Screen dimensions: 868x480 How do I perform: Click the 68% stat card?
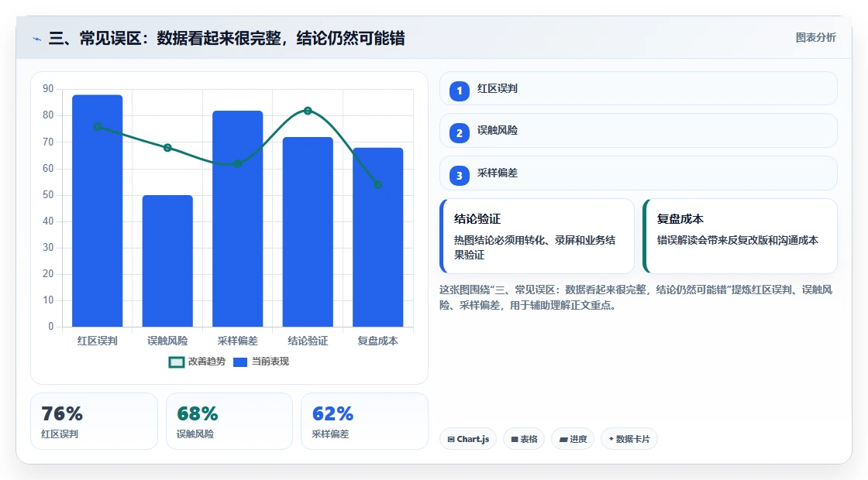[229, 421]
